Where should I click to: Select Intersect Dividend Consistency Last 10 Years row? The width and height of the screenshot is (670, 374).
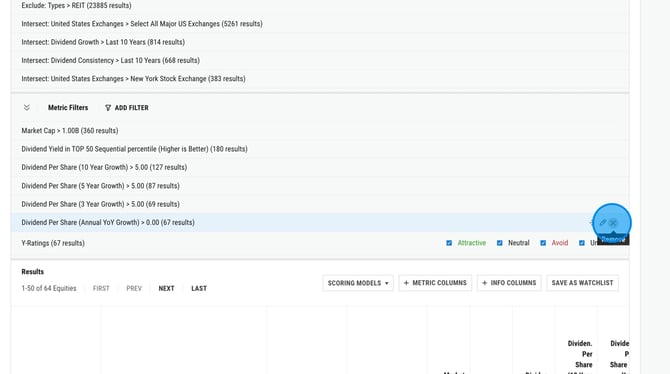[x=320, y=61]
